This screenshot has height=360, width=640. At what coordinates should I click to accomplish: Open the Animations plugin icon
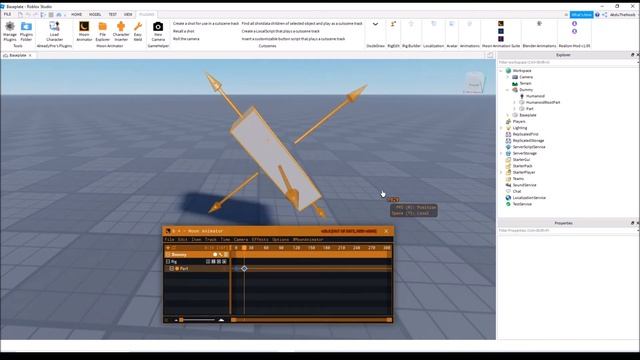[x=469, y=24]
